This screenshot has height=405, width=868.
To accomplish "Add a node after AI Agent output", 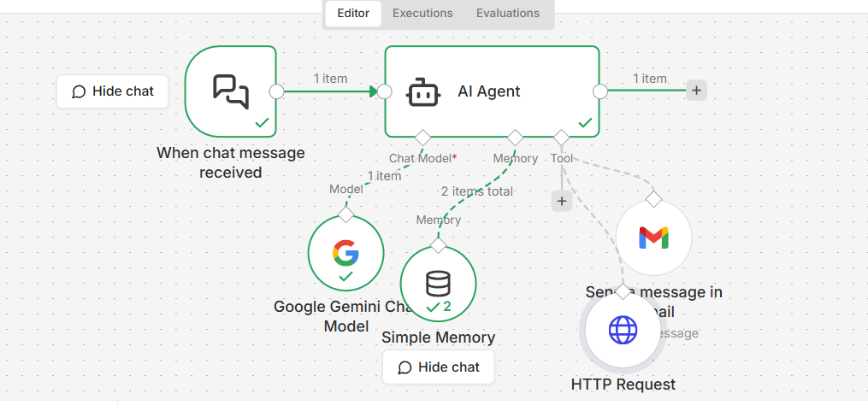I will (696, 91).
